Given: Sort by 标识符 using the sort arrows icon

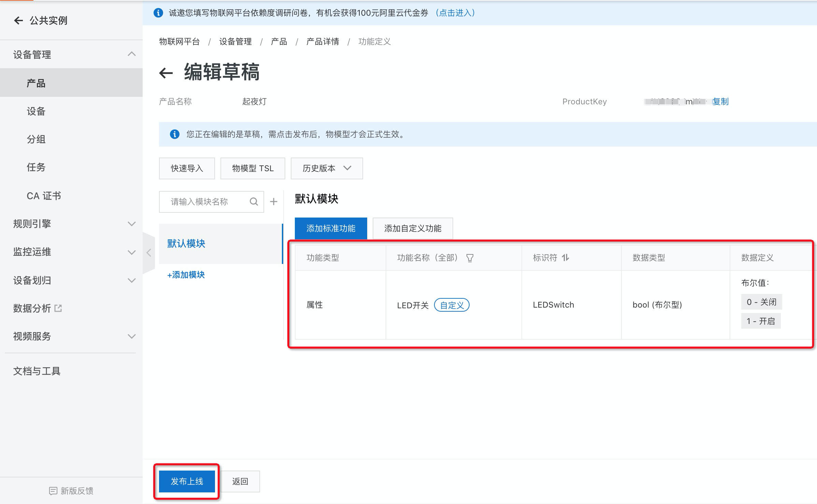Looking at the screenshot, I should [x=565, y=258].
